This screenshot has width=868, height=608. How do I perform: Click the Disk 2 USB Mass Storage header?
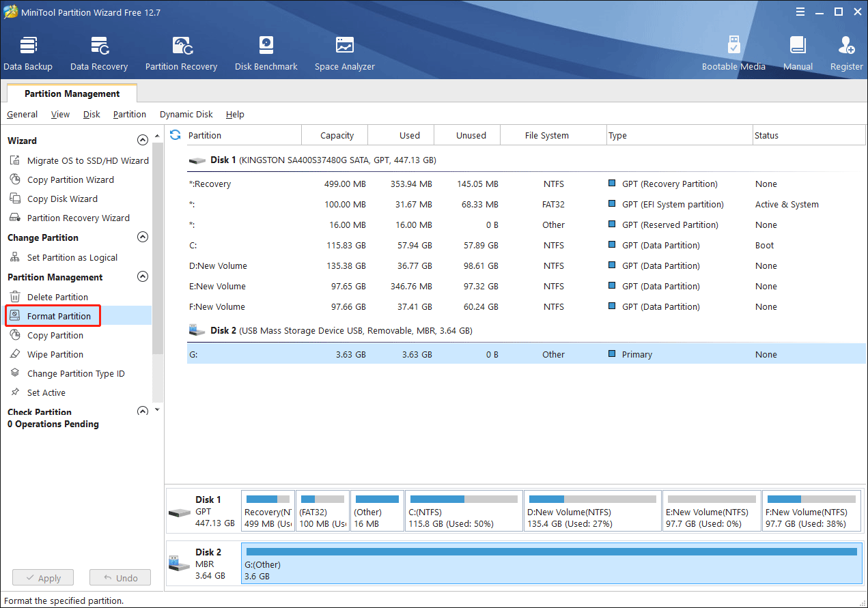click(526, 330)
